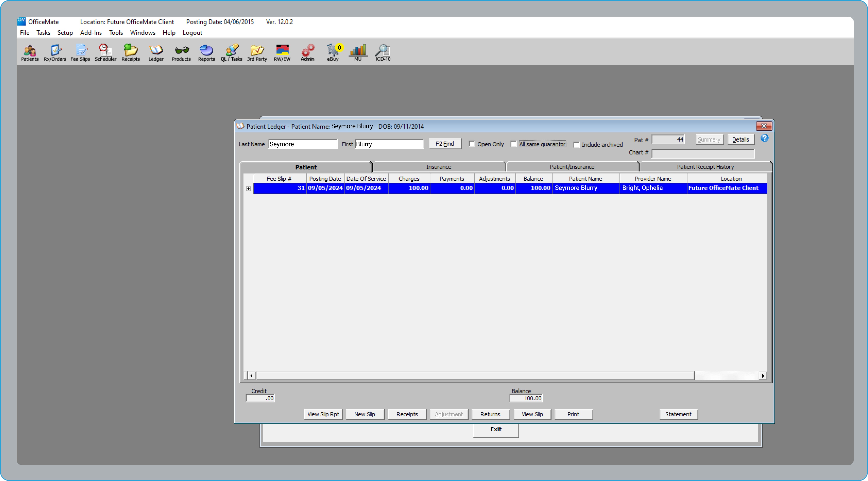Viewport: 868px width, 481px height.
Task: Open the Reports toolbar icon
Action: click(x=206, y=53)
